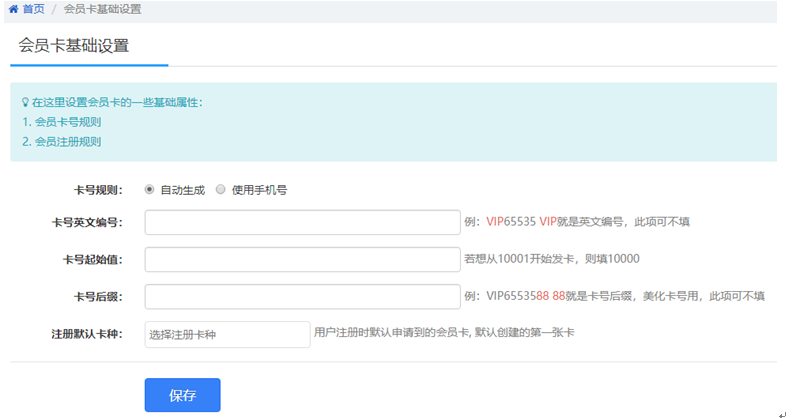Click the 卡号后缀 label
Viewport: 797px width, 418px height.
98,296
